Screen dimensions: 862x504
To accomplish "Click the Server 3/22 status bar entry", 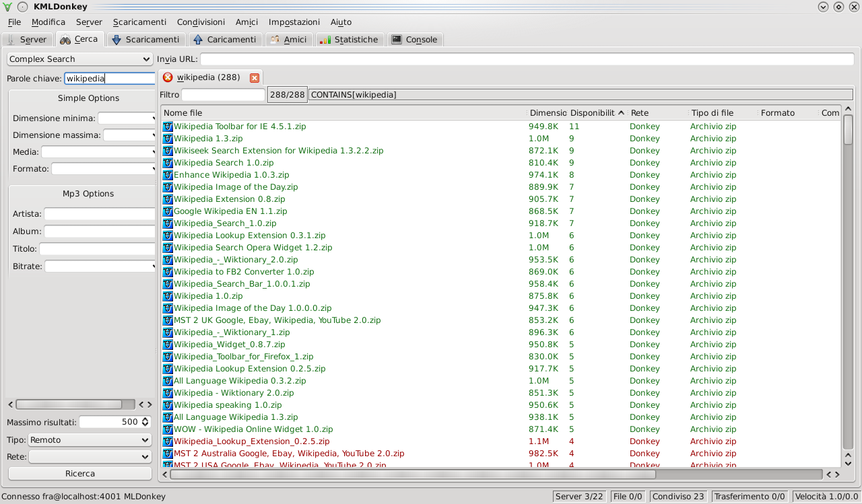I will tap(579, 497).
